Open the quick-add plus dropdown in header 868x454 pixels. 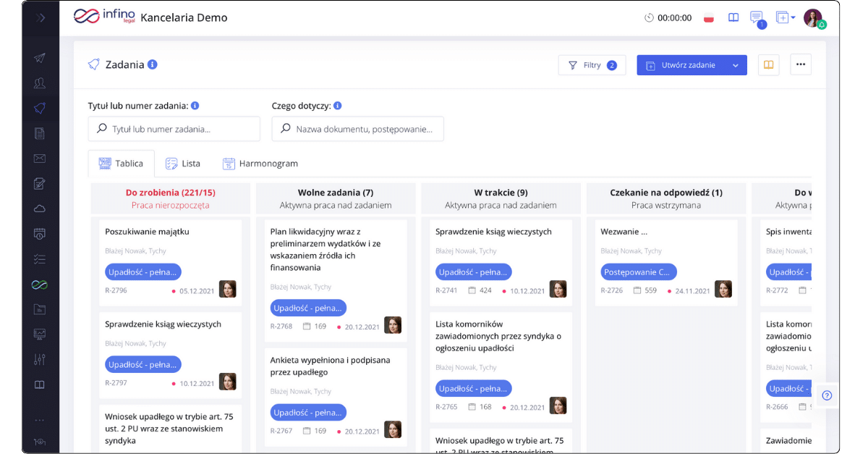click(x=785, y=17)
